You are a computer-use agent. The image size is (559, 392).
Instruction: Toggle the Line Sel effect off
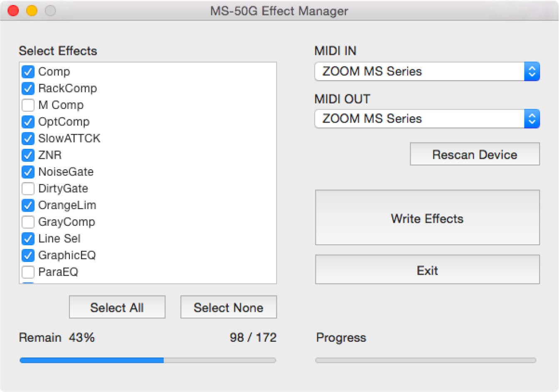pos(28,239)
